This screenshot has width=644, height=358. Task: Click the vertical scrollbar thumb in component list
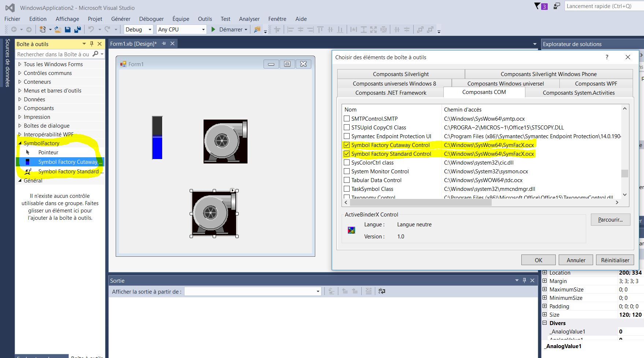tap(625, 173)
